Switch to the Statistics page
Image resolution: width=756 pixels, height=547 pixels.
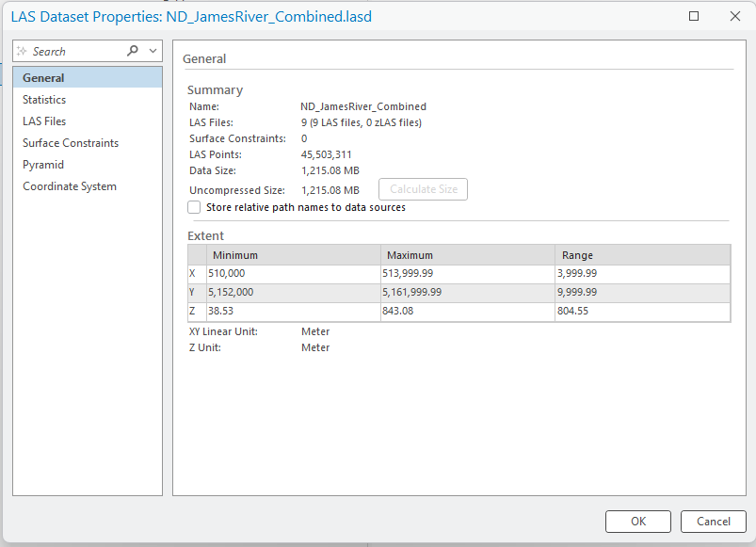pos(44,99)
